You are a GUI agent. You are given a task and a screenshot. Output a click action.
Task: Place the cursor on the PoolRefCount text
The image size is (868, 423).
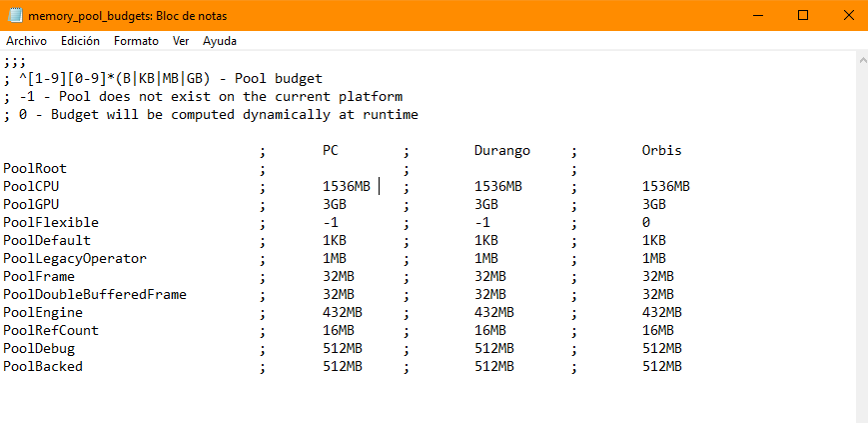coord(51,330)
